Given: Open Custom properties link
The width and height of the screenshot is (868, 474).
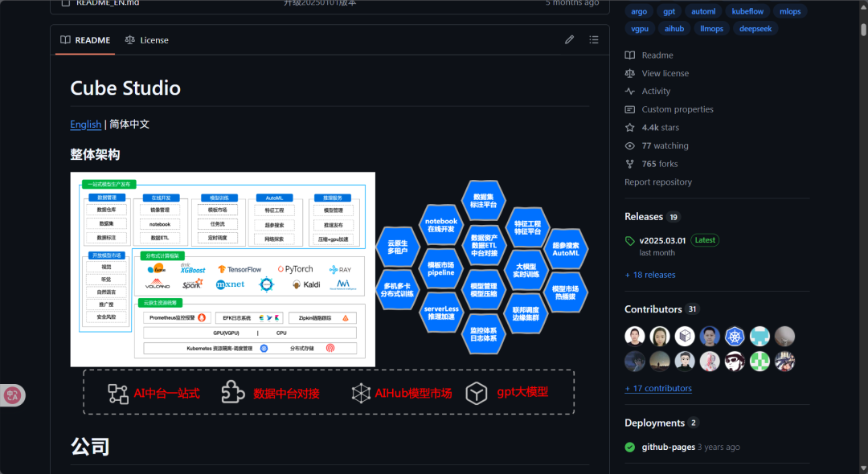Looking at the screenshot, I should pyautogui.click(x=677, y=109).
